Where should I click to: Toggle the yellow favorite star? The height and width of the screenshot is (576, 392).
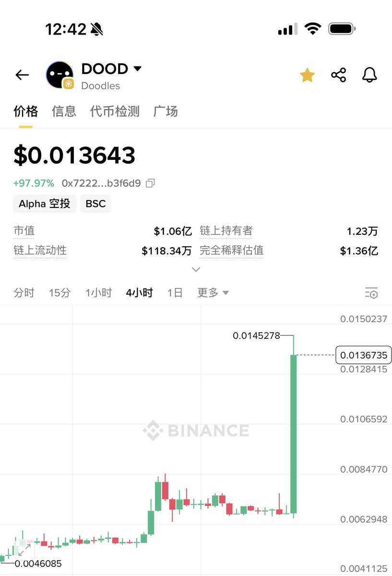click(x=307, y=75)
